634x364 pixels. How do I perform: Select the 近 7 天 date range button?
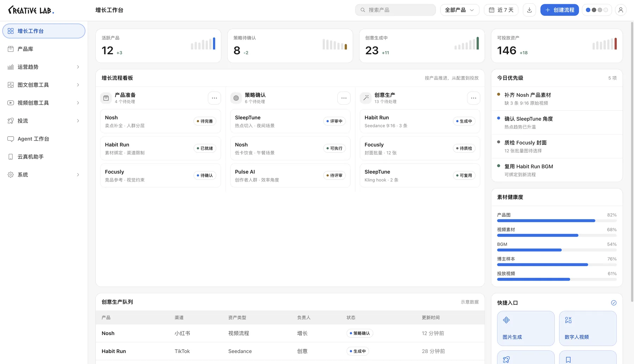(x=501, y=10)
